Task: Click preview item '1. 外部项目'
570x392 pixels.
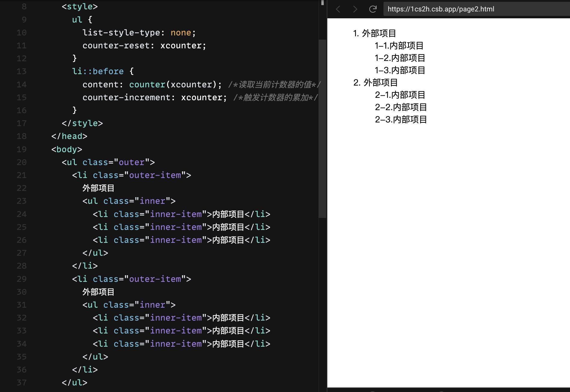Action: click(x=374, y=33)
